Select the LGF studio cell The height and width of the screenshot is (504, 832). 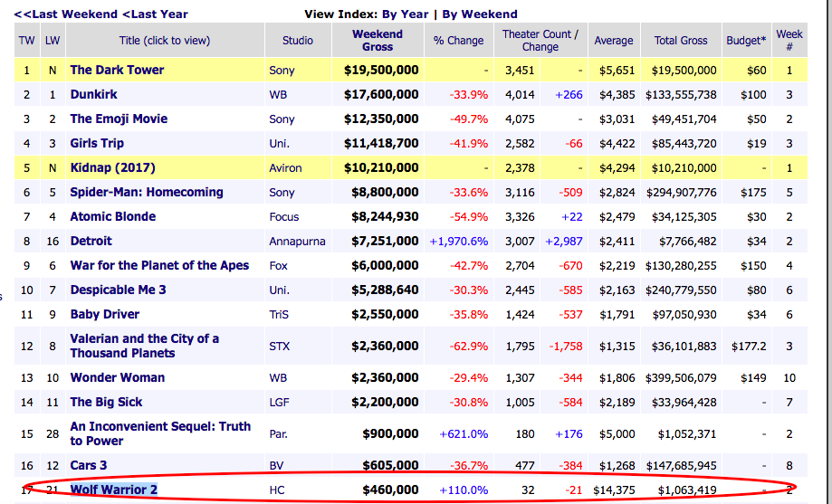pos(279,403)
